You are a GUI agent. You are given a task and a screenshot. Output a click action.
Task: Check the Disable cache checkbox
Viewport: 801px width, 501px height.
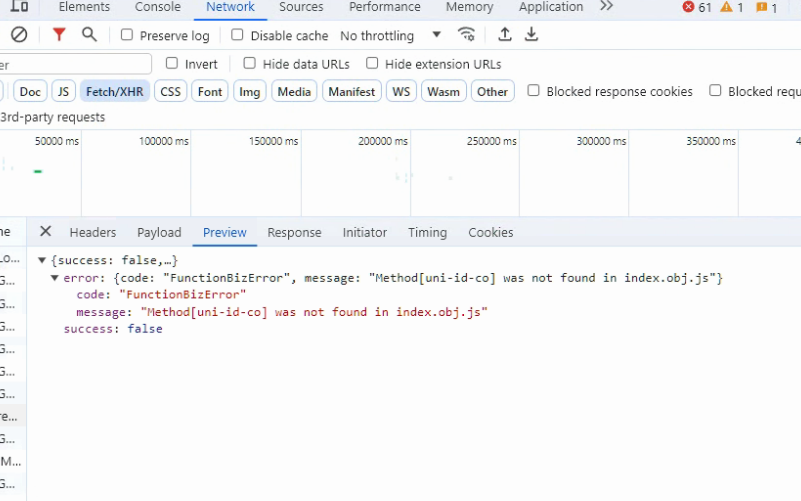(238, 35)
